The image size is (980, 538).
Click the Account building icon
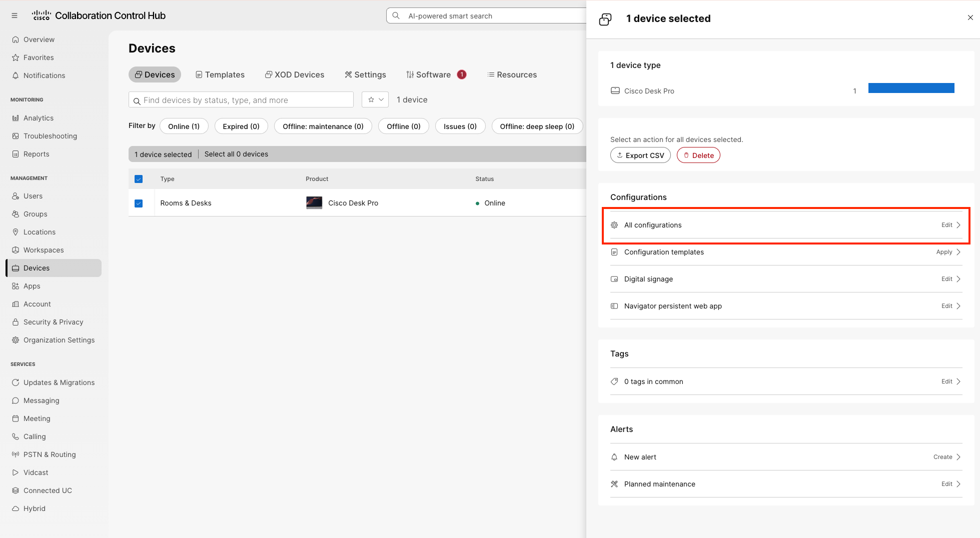16,304
